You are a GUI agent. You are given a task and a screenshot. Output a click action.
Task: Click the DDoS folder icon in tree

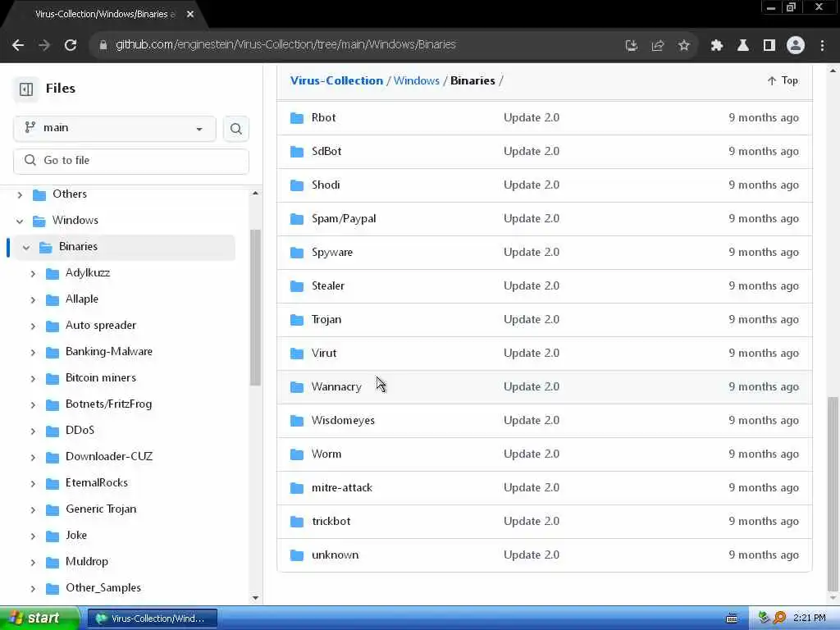(x=52, y=431)
